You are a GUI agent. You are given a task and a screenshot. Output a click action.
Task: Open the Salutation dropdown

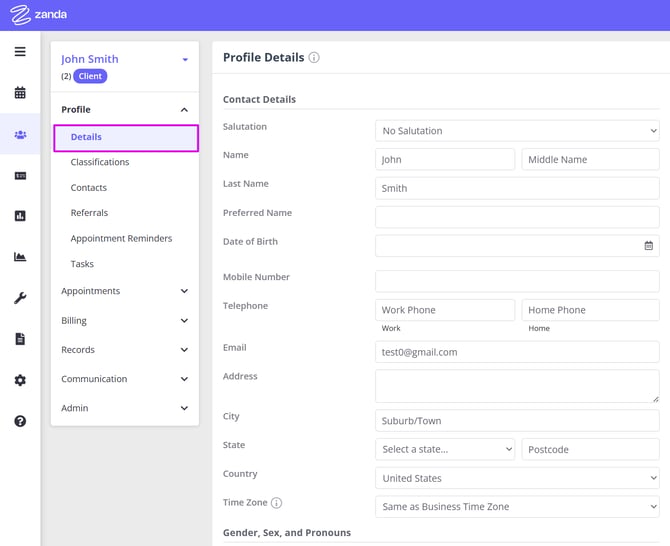pyautogui.click(x=517, y=131)
